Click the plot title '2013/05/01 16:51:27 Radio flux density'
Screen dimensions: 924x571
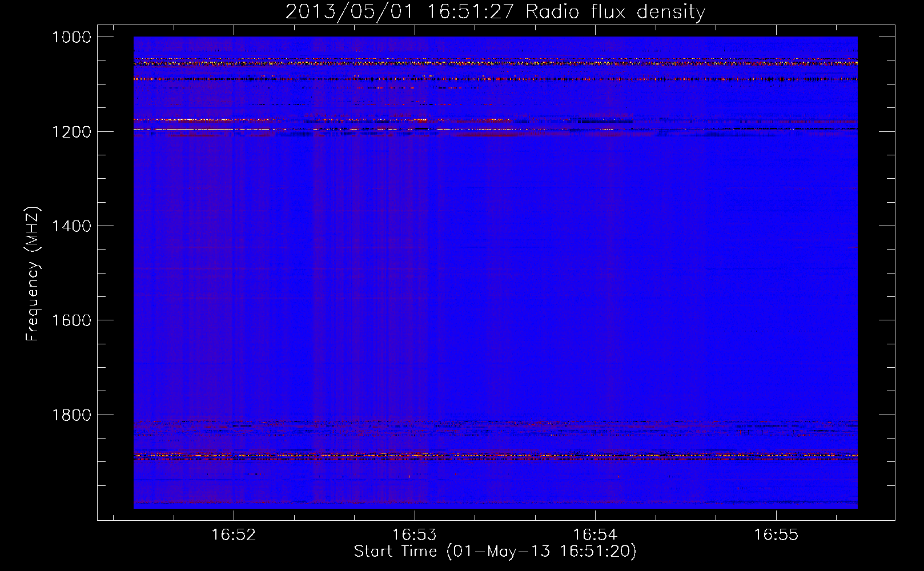(x=495, y=11)
